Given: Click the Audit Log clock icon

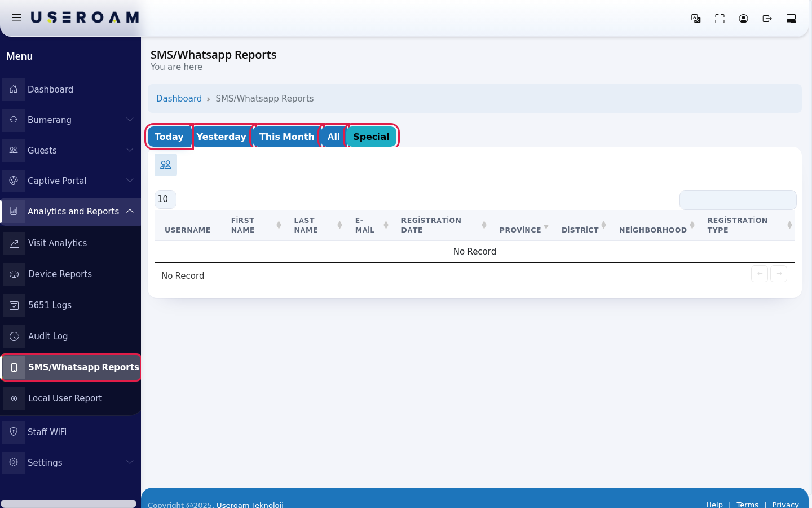Looking at the screenshot, I should 14,336.
